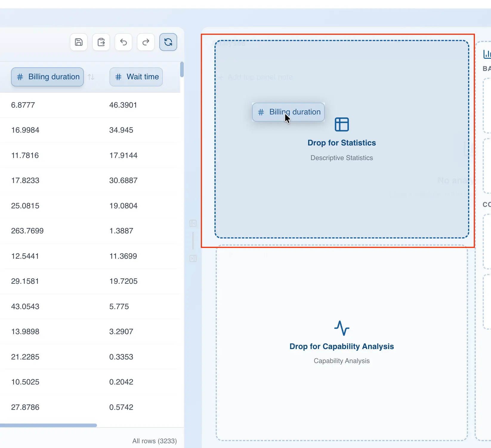
Task: Click the waveform icon above Drop for Capability Analysis
Action: pos(342,328)
